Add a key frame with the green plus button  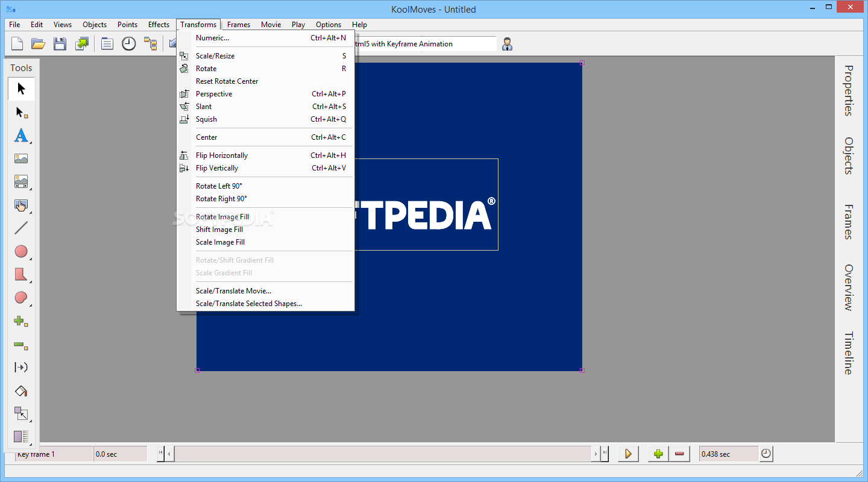(x=658, y=454)
